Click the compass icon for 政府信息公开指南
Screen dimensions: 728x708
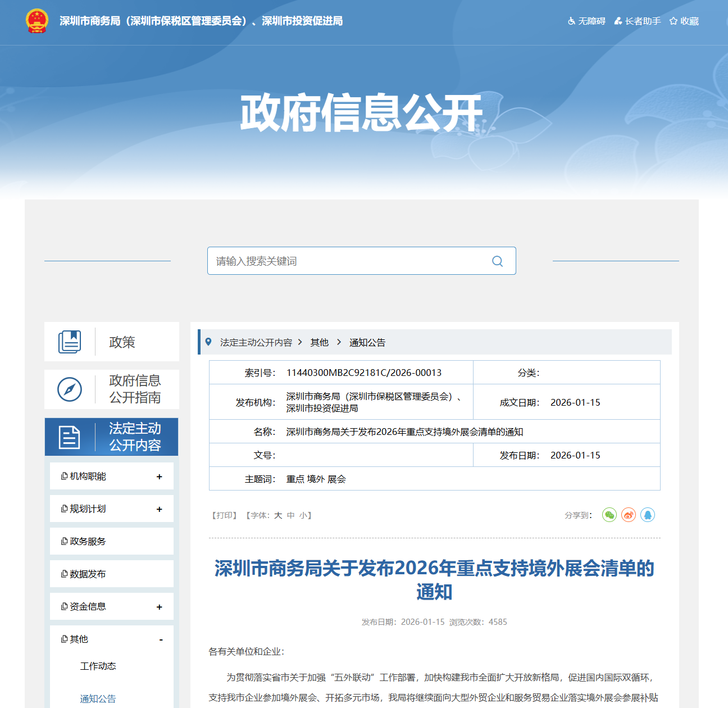pyautogui.click(x=70, y=389)
